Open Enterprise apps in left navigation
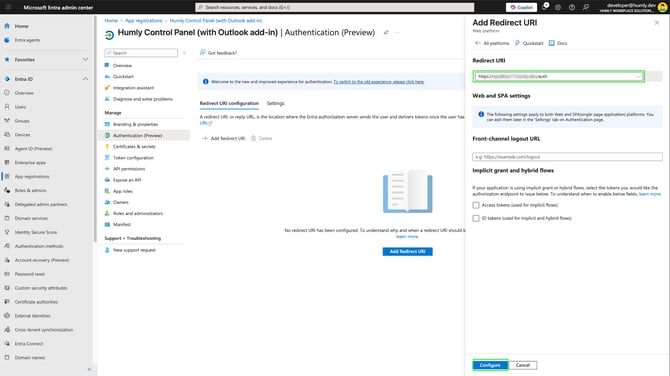 point(30,163)
